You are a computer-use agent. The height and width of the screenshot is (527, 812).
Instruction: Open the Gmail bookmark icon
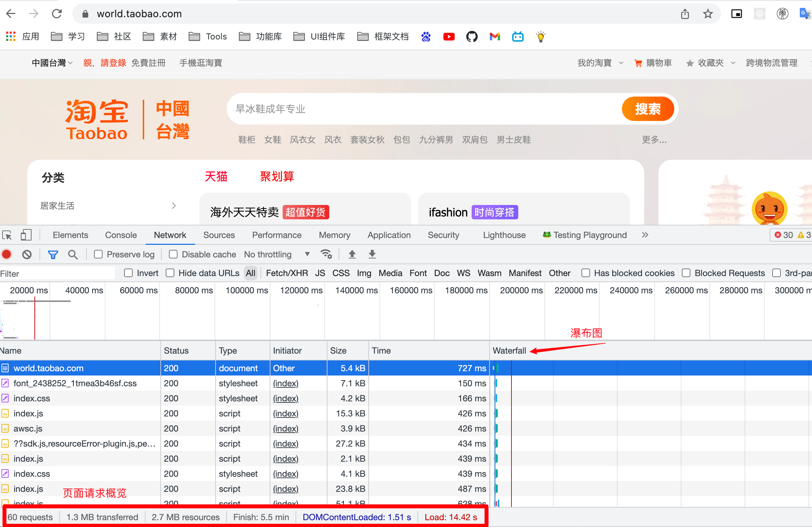click(495, 37)
